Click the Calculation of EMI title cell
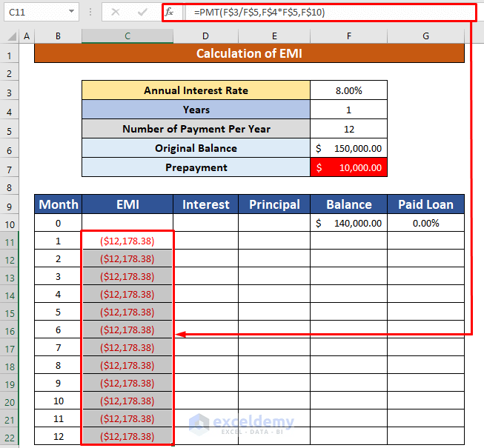Viewport: 484px width, 448px height. click(249, 53)
